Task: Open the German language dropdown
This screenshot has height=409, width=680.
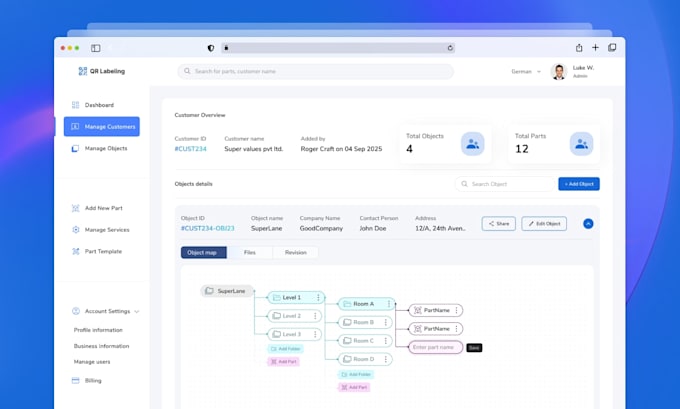Action: 526,72
